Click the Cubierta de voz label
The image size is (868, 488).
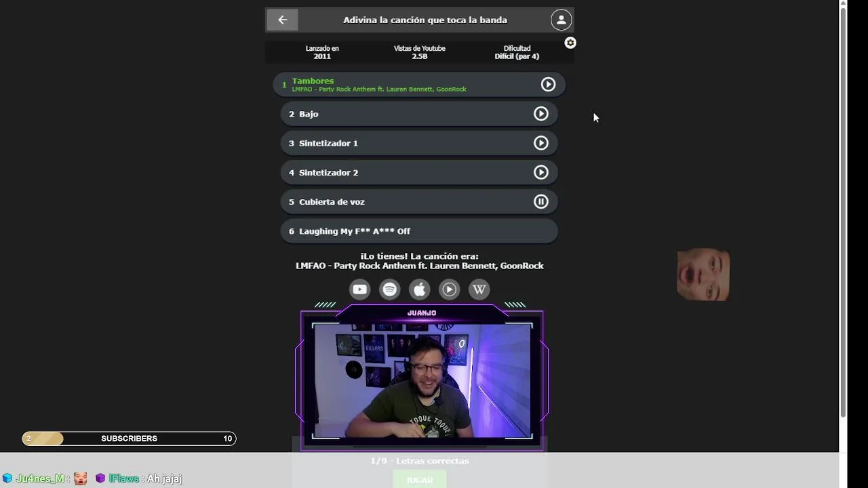pyautogui.click(x=332, y=202)
